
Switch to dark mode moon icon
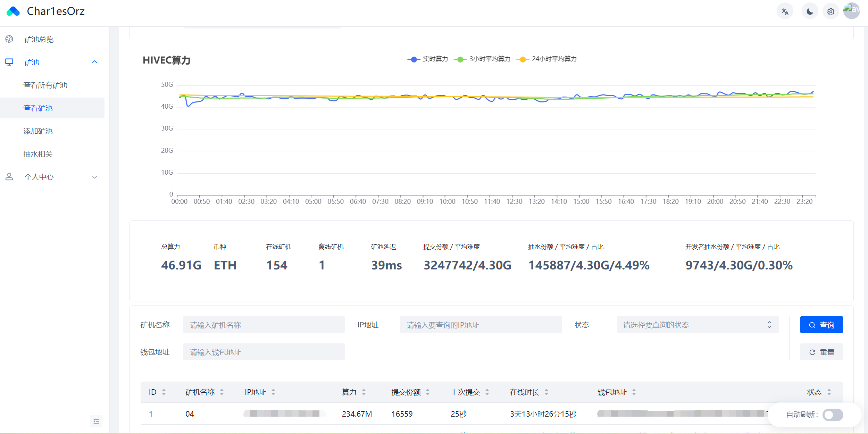(x=810, y=11)
